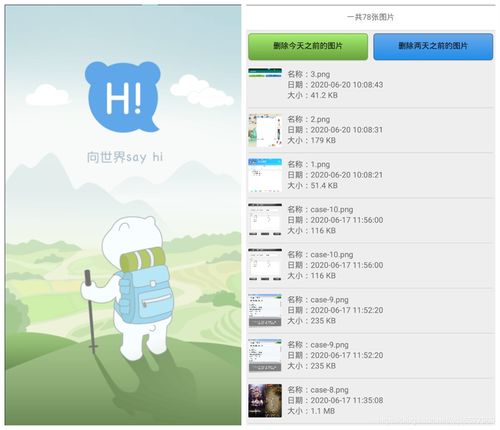Select the 3.png file name row
This screenshot has height=430, width=500.
click(x=309, y=74)
